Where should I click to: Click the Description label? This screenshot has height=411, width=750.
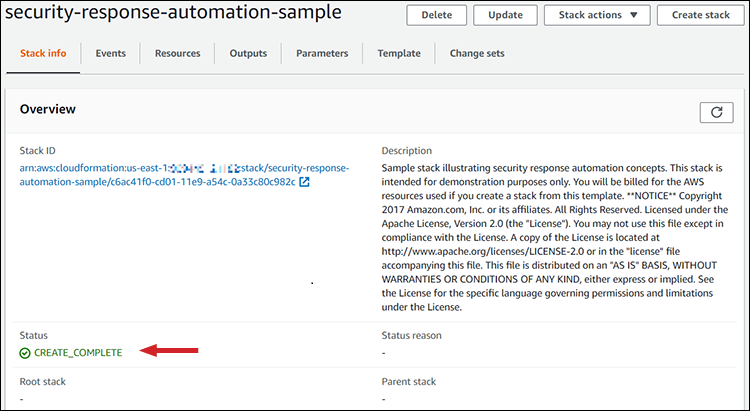[x=407, y=151]
